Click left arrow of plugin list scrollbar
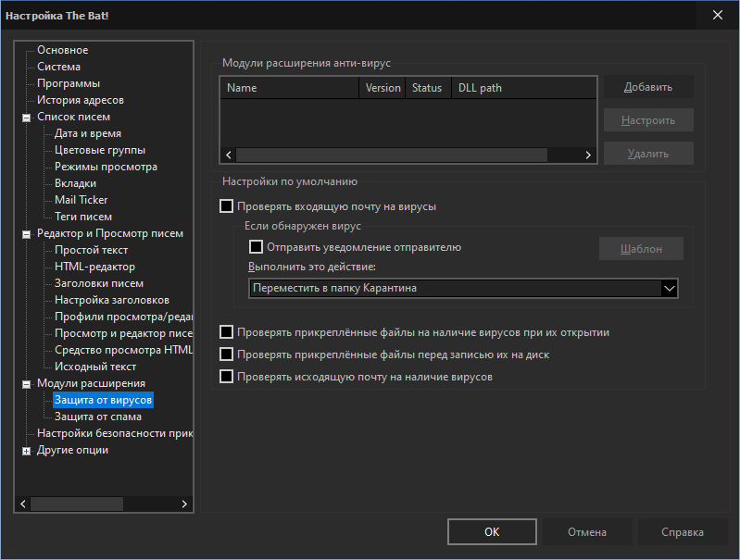 pyautogui.click(x=229, y=156)
